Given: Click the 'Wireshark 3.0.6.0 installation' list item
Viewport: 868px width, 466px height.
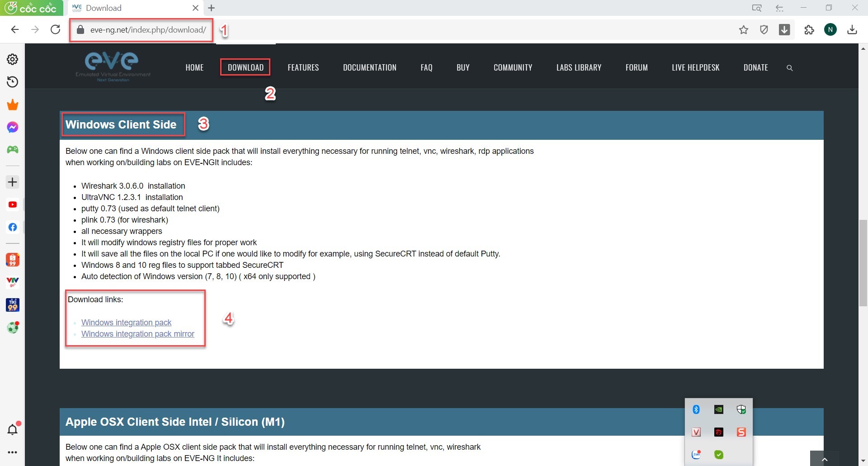Looking at the screenshot, I should pyautogui.click(x=133, y=186).
